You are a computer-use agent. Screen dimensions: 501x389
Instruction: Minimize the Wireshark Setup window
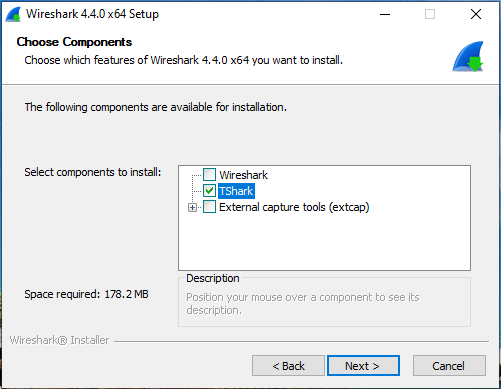(385, 14)
